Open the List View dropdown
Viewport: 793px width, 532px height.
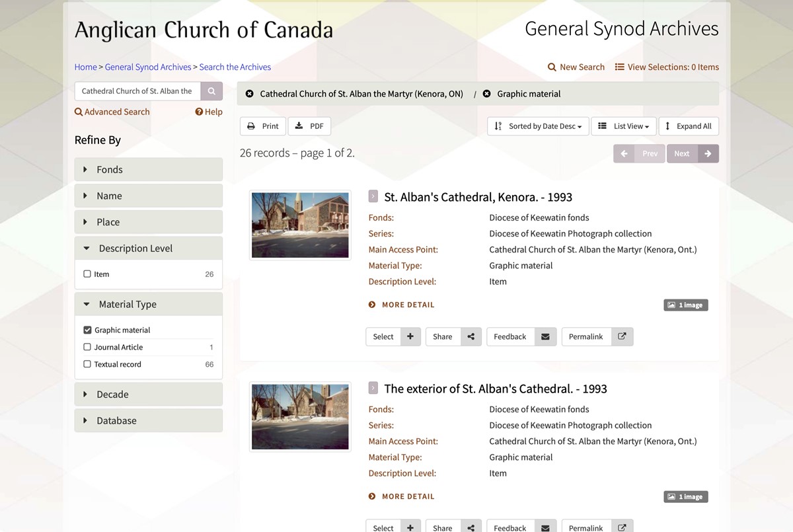point(624,126)
